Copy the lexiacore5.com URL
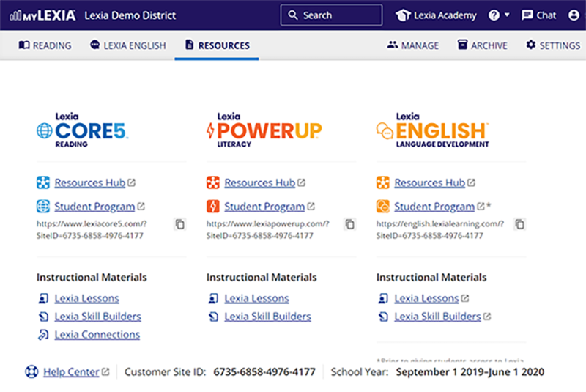This screenshot has width=586, height=392. [x=179, y=224]
